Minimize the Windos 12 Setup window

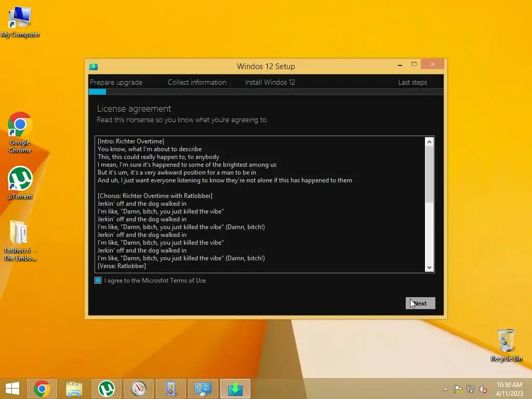coord(400,64)
